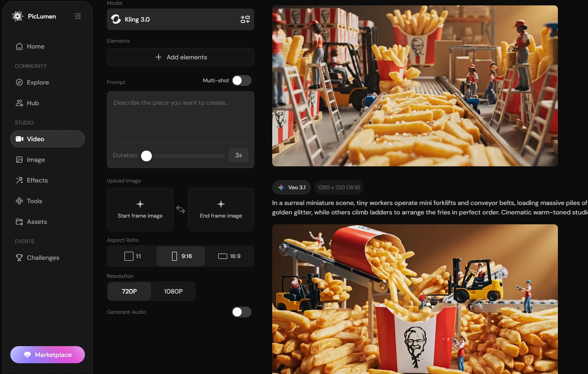Screen dimensions: 588x374
Task: Click into the Prompt description text area
Action: [x=181, y=117]
